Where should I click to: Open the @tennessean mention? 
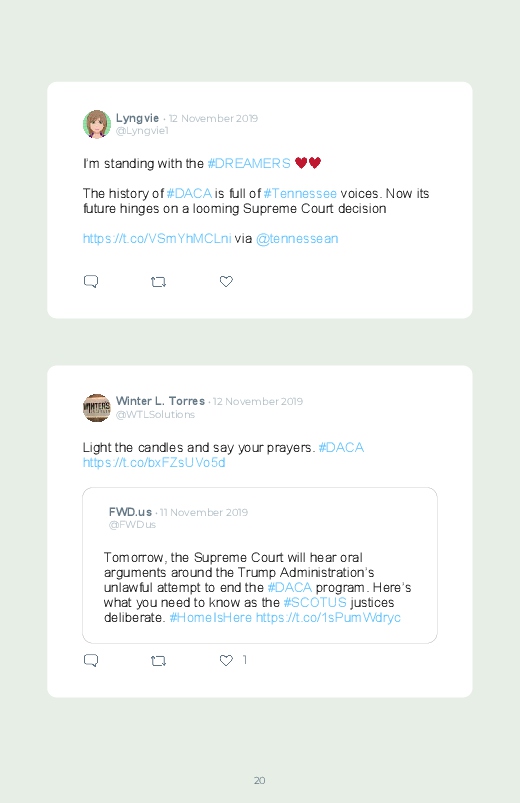[x=297, y=239]
